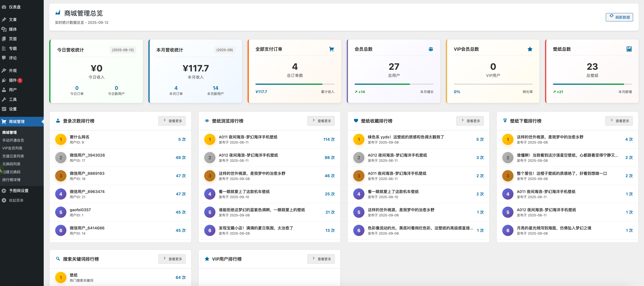This screenshot has height=286, width=644.
Task: Expand 查看更多 in VIP用户排行榜
Action: [x=321, y=259]
